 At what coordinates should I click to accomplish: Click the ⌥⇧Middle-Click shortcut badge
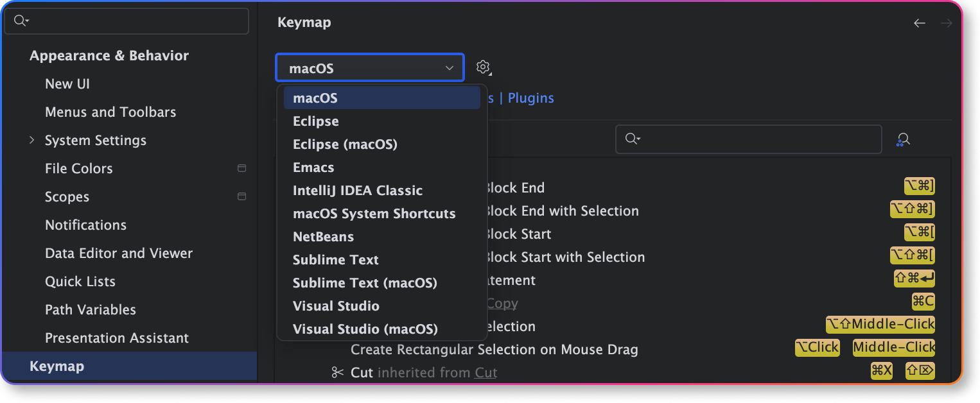point(880,325)
